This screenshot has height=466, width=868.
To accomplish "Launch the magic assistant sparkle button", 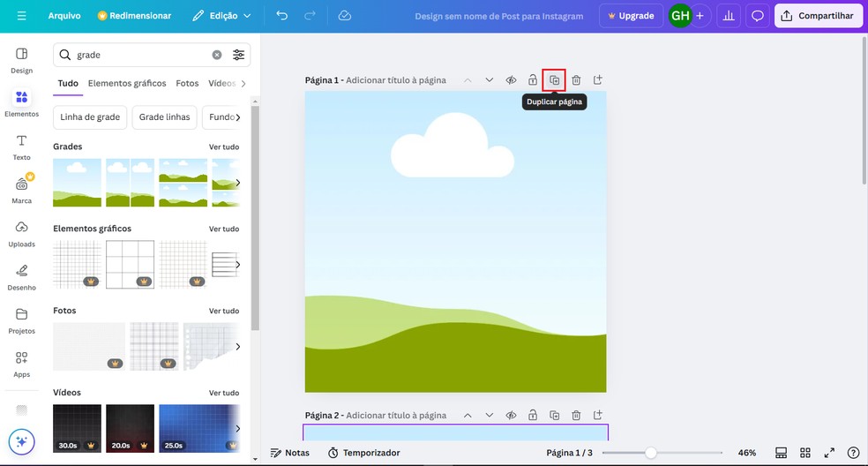I will 21,441.
